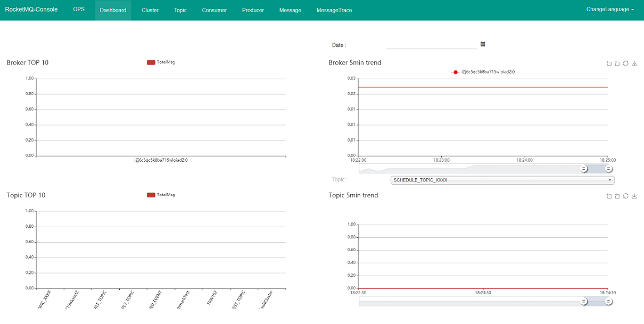Click zoom reset icon on Topic 5min trend
Viewport: 644px width, 324px height.
coord(617,196)
